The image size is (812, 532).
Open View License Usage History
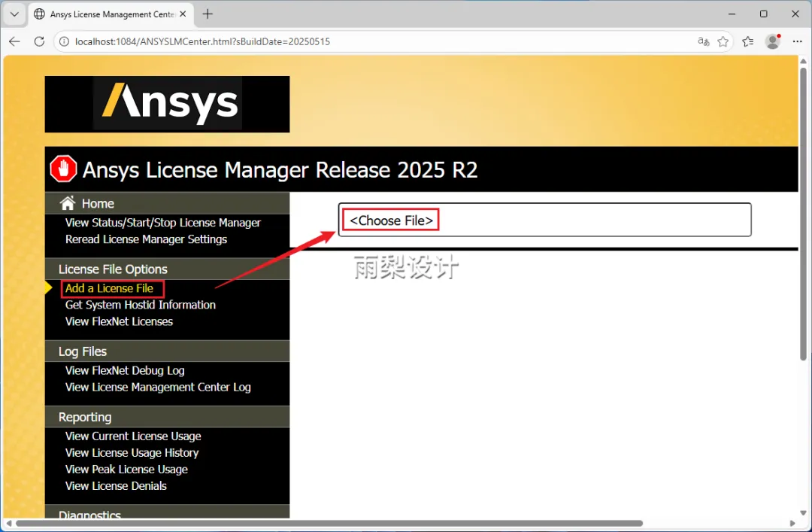click(132, 453)
